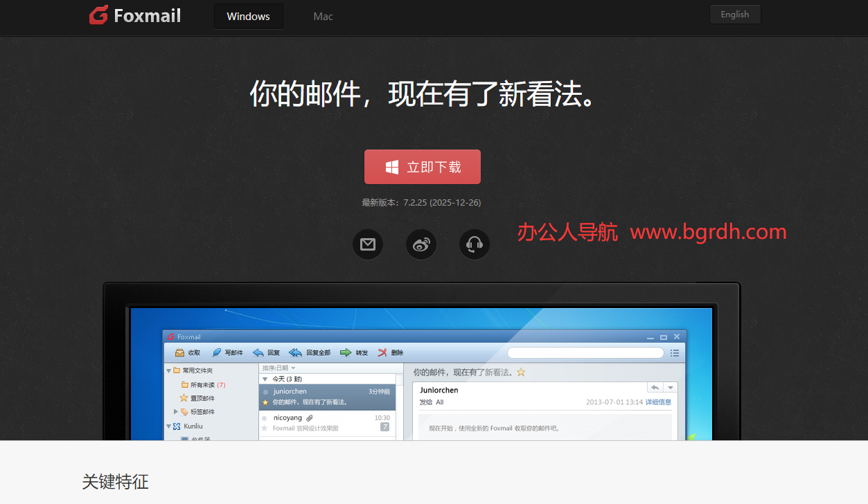
Task: Click the list menu icon beside preview search
Action: 675,353
